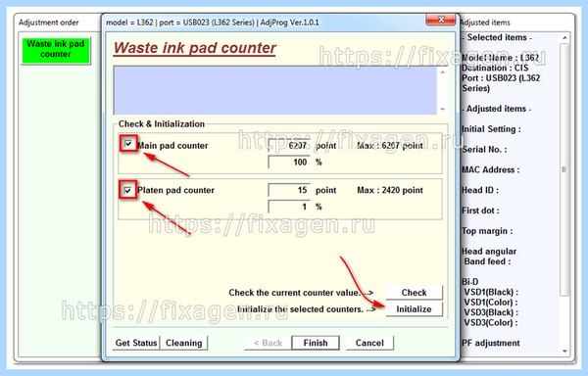Select Waste ink pad counter in Adjustment order
This screenshot has height=376, width=588.
tap(56, 50)
